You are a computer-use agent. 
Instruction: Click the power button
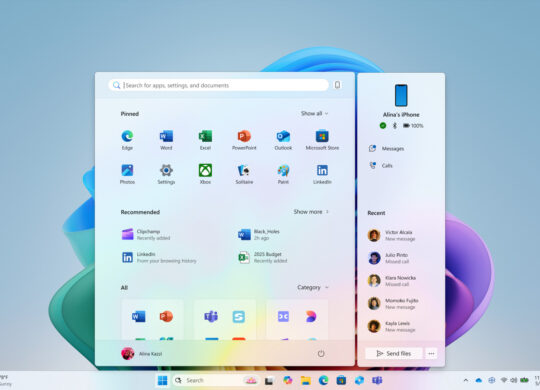321,353
